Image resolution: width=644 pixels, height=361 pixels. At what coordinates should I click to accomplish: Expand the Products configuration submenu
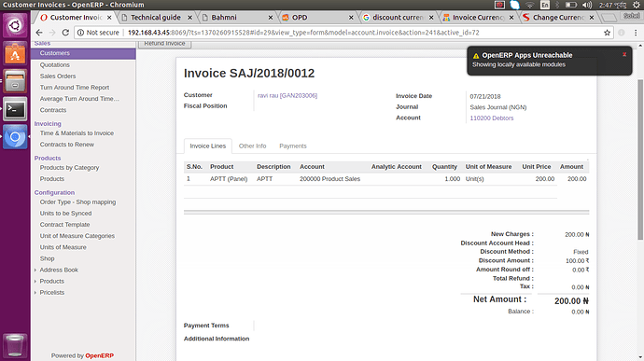coord(51,281)
